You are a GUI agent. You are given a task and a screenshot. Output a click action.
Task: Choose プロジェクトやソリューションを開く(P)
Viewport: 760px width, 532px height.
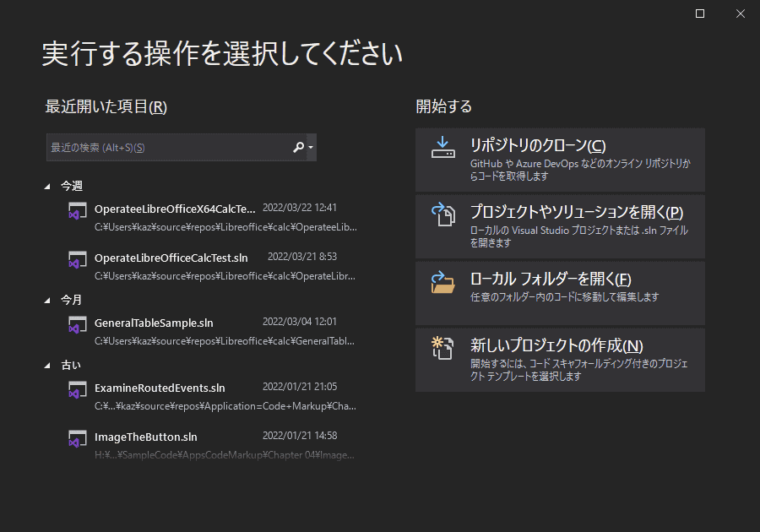coord(560,227)
